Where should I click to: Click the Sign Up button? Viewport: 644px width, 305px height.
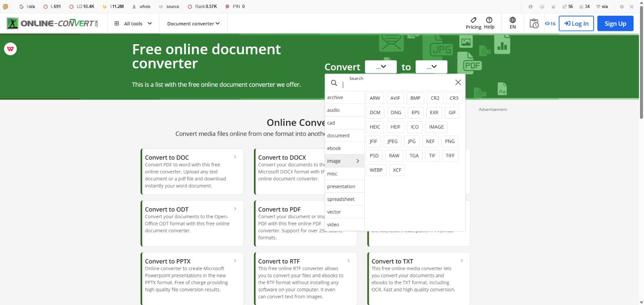[x=615, y=24]
